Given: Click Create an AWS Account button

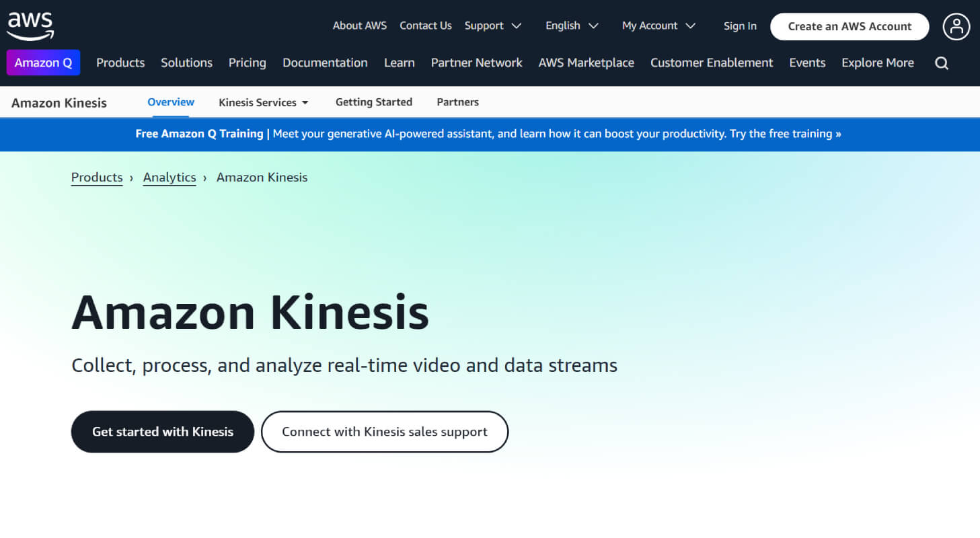Looking at the screenshot, I should [x=850, y=27].
